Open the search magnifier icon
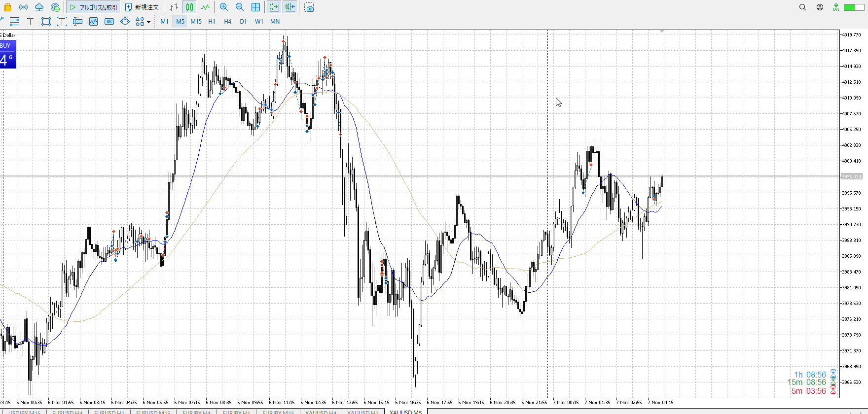 (x=802, y=7)
